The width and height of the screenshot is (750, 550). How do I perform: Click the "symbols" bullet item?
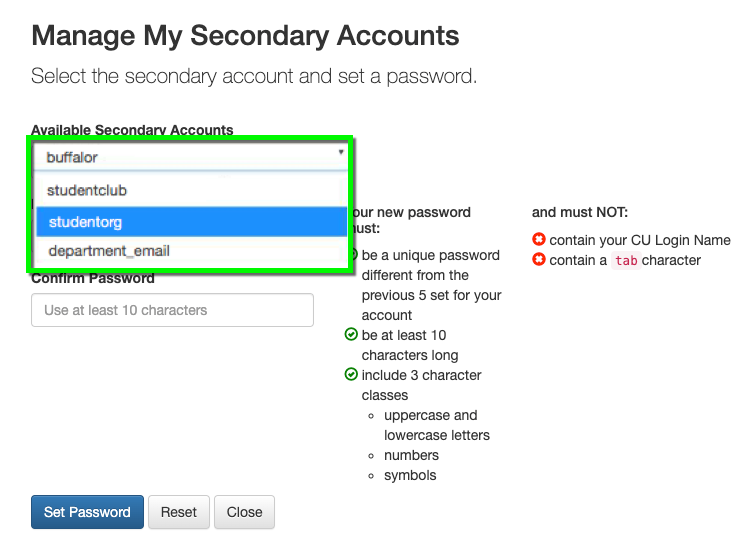(x=410, y=475)
